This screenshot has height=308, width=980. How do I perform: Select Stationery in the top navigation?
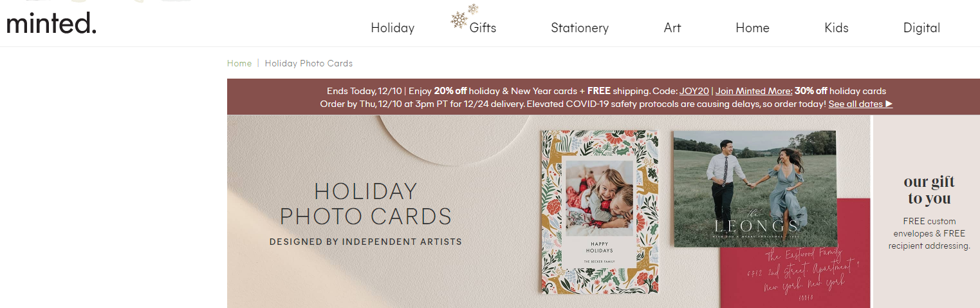[x=579, y=28]
